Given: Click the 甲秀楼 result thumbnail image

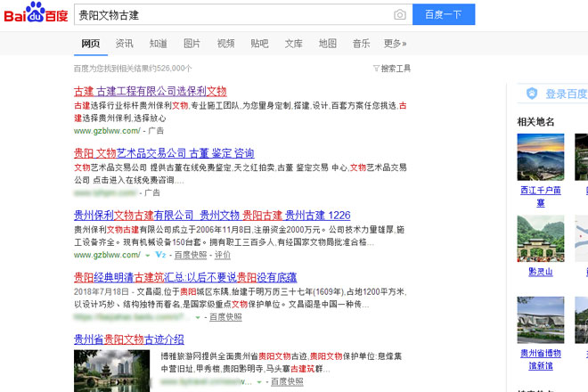Looking at the screenshot, I should 111,371.
